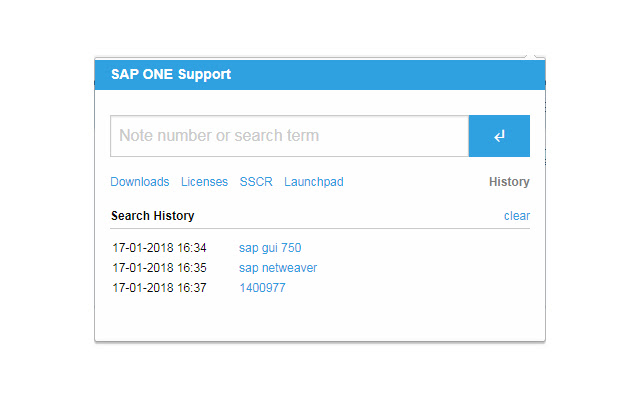Image resolution: width=640 pixels, height=400 pixels.
Task: Toggle the History section
Action: point(509,182)
